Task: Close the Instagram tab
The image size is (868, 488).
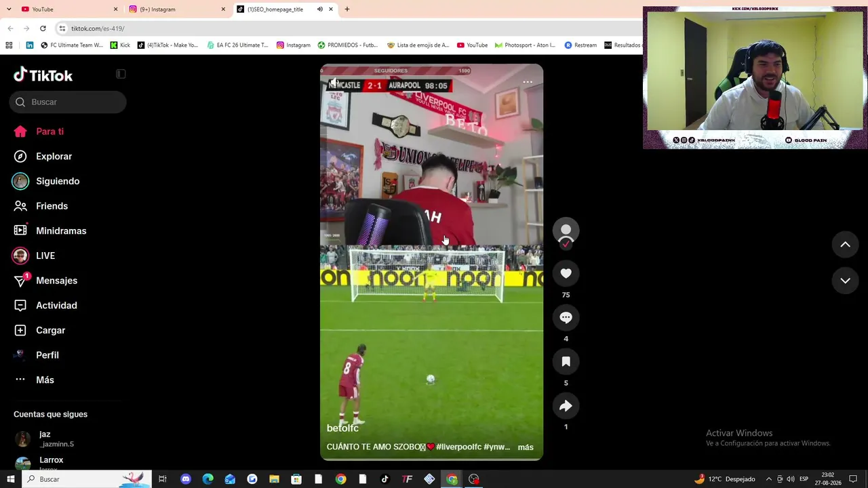Action: click(223, 9)
